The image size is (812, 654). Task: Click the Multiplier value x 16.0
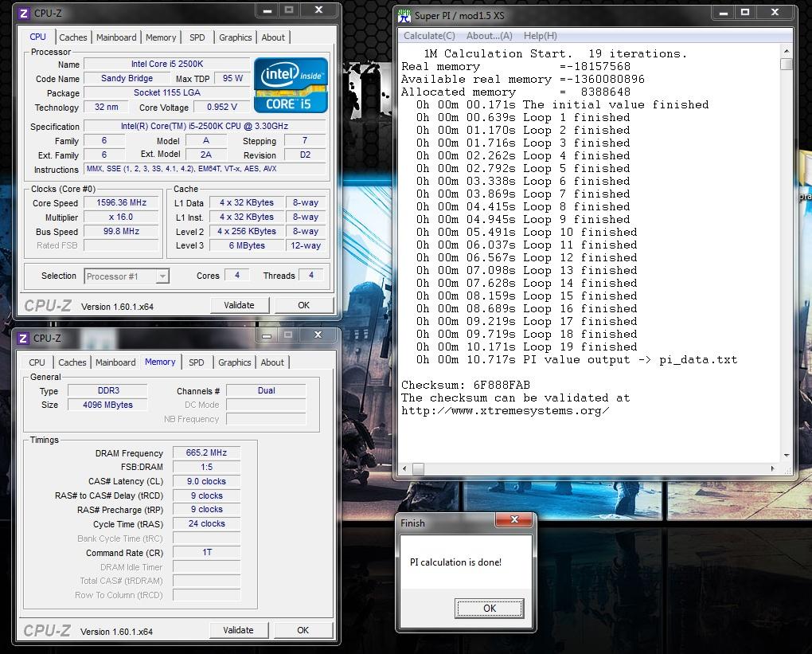tap(121, 217)
